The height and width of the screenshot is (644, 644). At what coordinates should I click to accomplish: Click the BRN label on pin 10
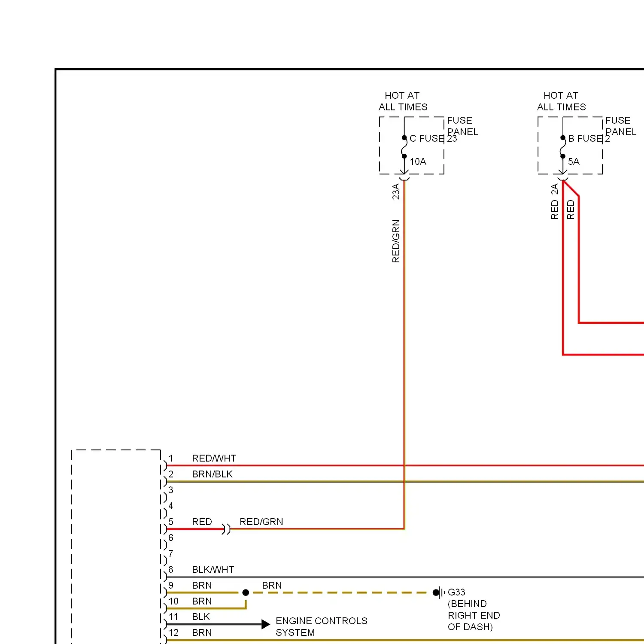(202, 601)
